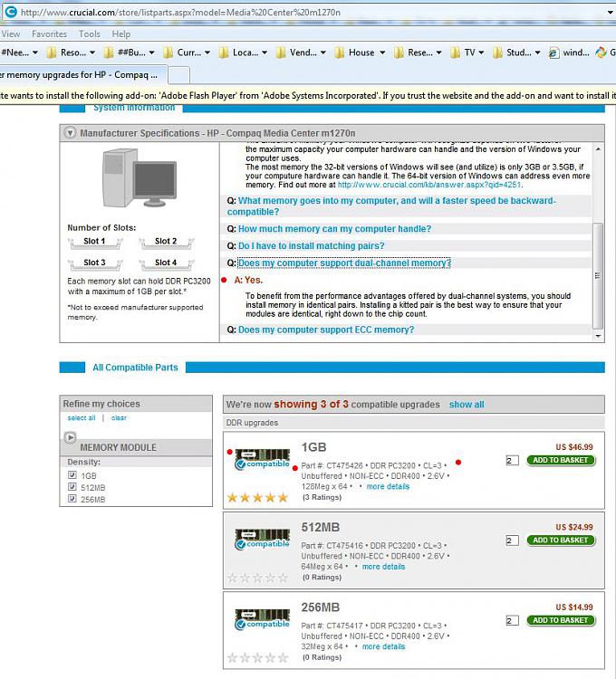Viewport: 616px width, 679px height.
Task: Click the dual-channel memory question
Action: click(344, 263)
